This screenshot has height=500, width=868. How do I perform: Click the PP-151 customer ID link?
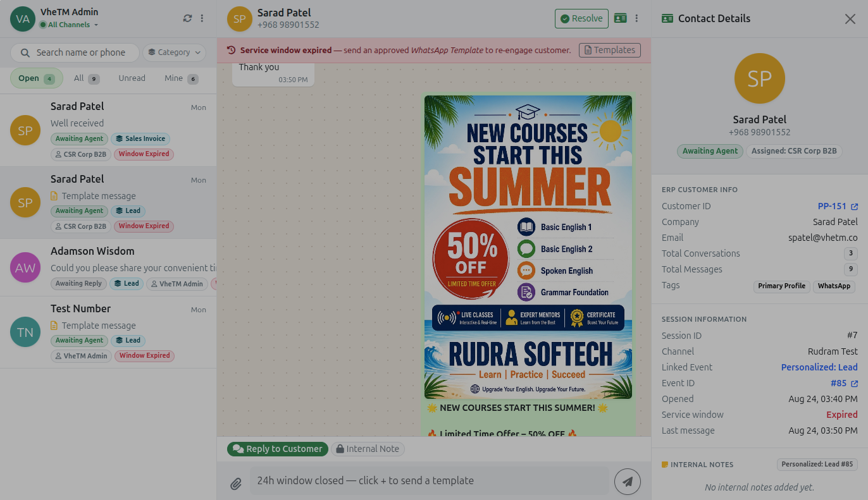click(x=832, y=206)
